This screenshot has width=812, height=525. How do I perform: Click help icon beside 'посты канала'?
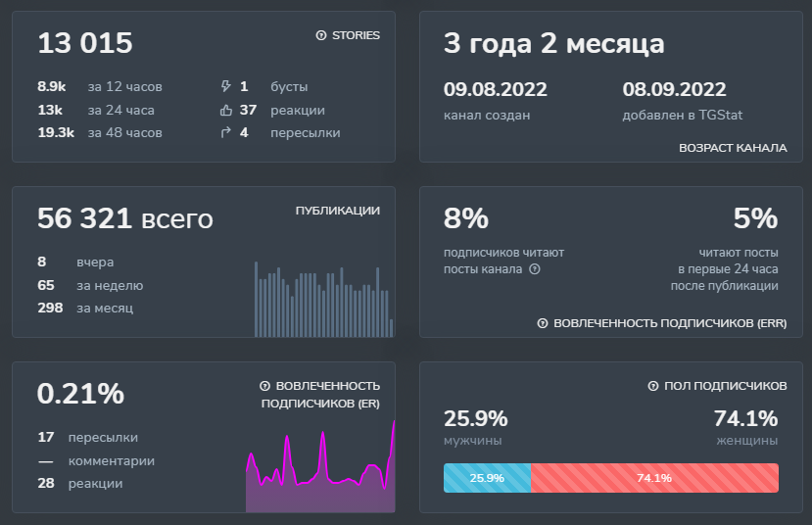[x=535, y=269]
